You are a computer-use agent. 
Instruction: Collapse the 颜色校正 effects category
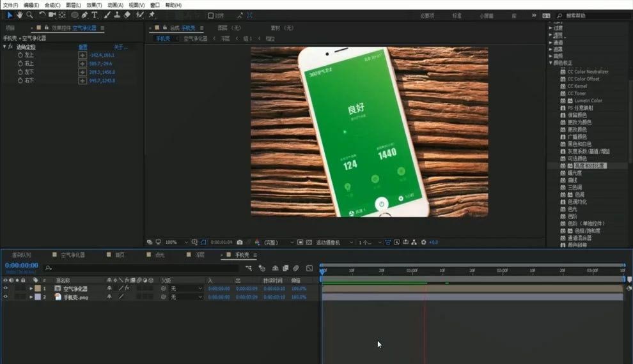coord(551,63)
